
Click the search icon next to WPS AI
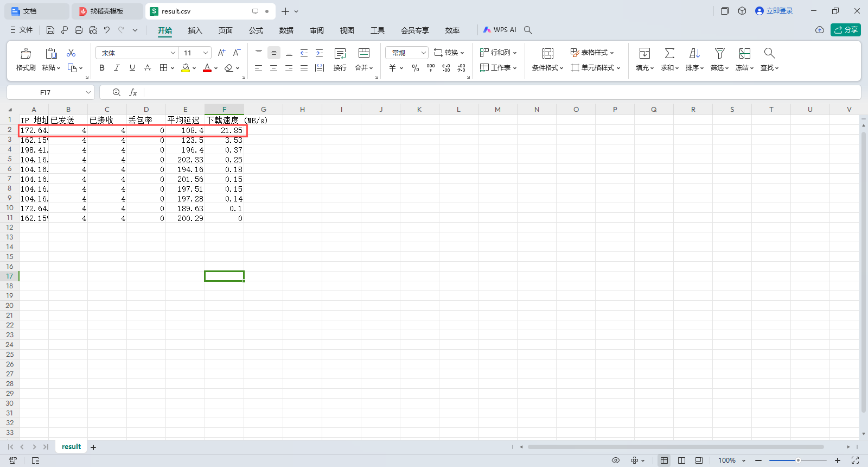[528, 30]
